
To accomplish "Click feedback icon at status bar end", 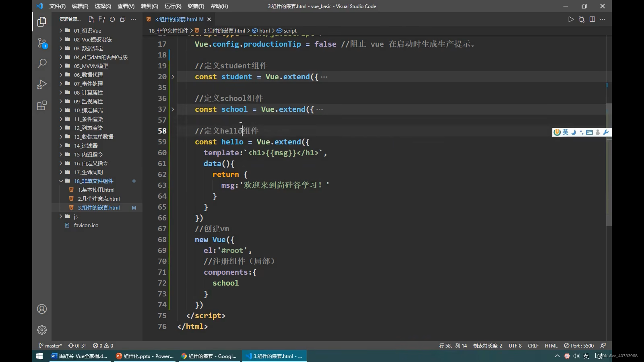I will pos(603,346).
